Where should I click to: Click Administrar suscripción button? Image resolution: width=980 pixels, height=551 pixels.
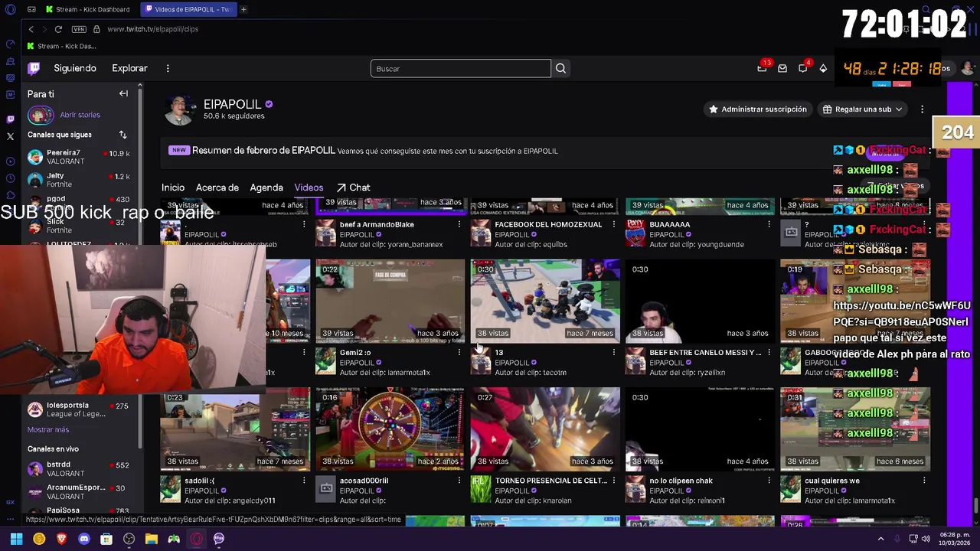pos(757,109)
